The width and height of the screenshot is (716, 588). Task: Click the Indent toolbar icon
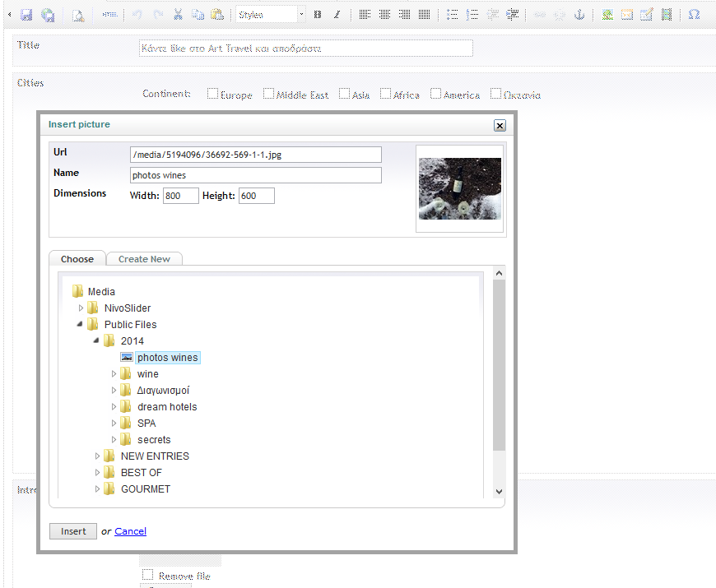[x=513, y=15]
